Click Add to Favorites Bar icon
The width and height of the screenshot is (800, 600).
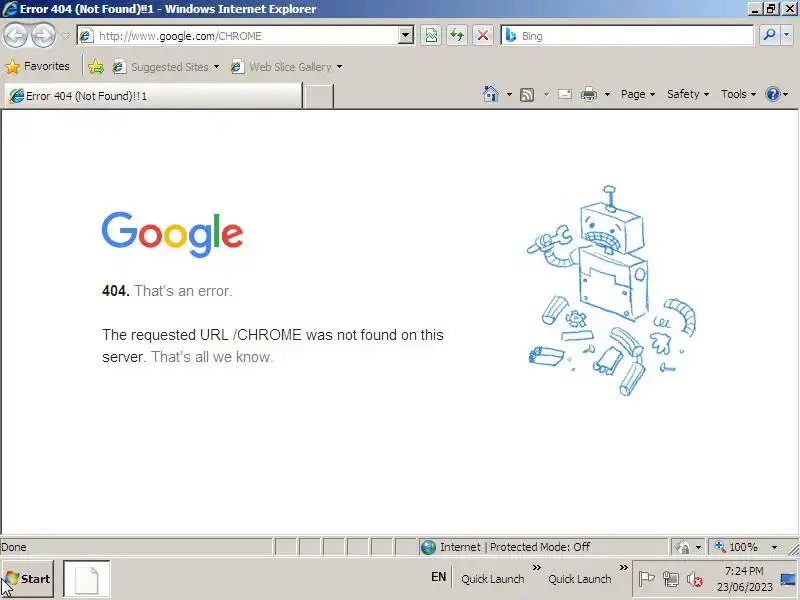pos(95,67)
